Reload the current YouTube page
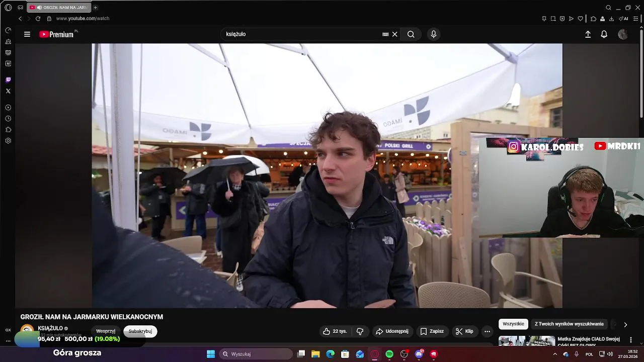Screen dimensions: 644x362 click(x=38, y=19)
